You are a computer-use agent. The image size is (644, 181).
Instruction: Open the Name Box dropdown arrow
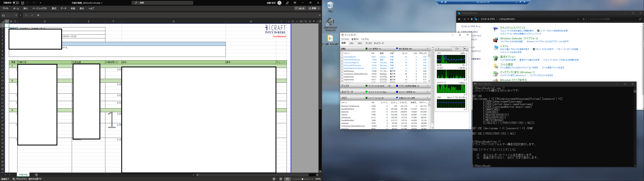point(16,15)
